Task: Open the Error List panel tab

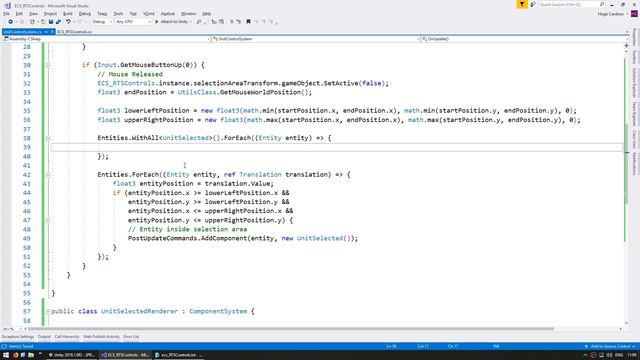Action: 131,337
